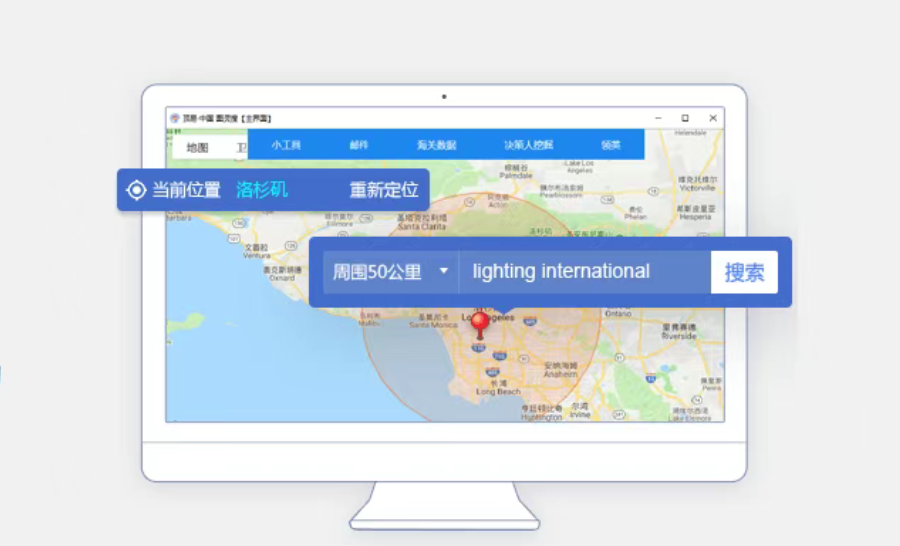Click the red map pin marker
The image size is (900, 546).
[x=480, y=326]
